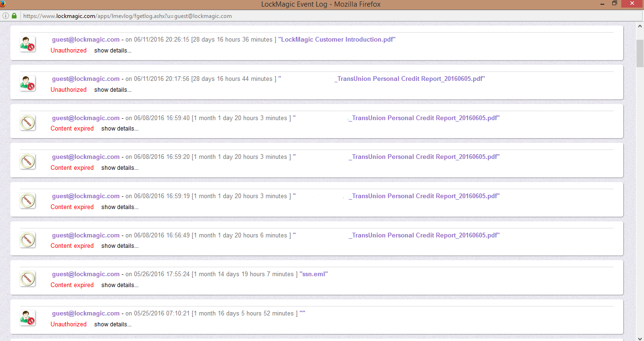Click the expired stamp icon for the 16:59:20 entry

27,161
